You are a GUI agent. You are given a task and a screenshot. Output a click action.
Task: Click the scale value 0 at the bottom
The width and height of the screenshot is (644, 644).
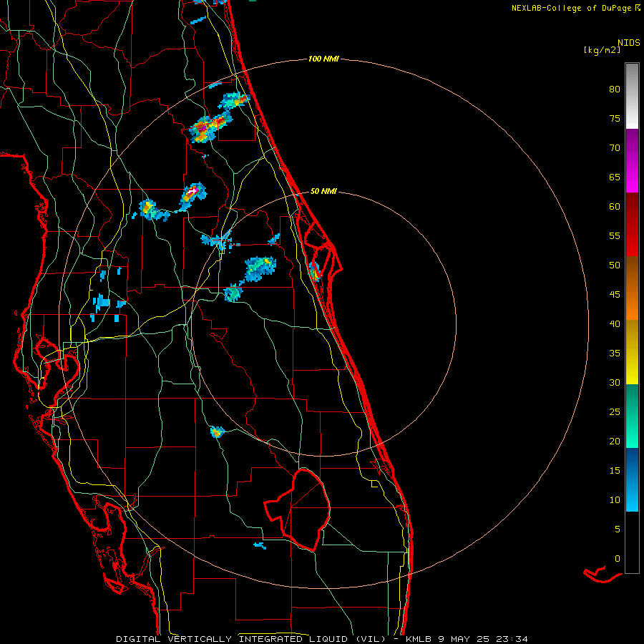coord(618,559)
